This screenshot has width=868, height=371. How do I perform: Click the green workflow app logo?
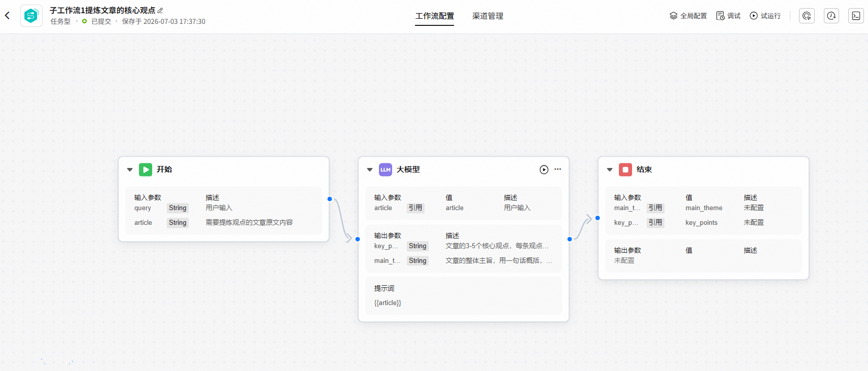31,16
